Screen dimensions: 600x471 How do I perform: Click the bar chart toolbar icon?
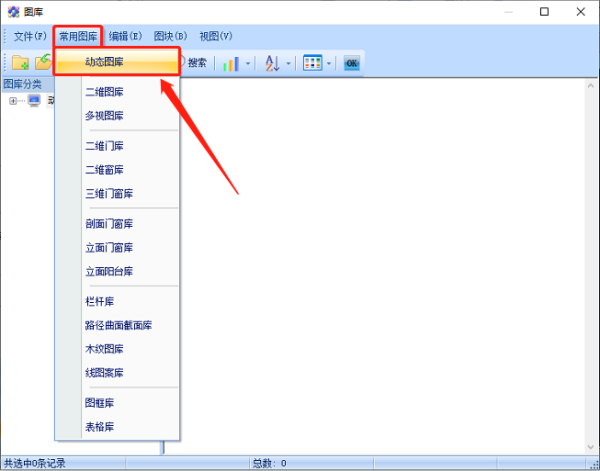pos(231,63)
